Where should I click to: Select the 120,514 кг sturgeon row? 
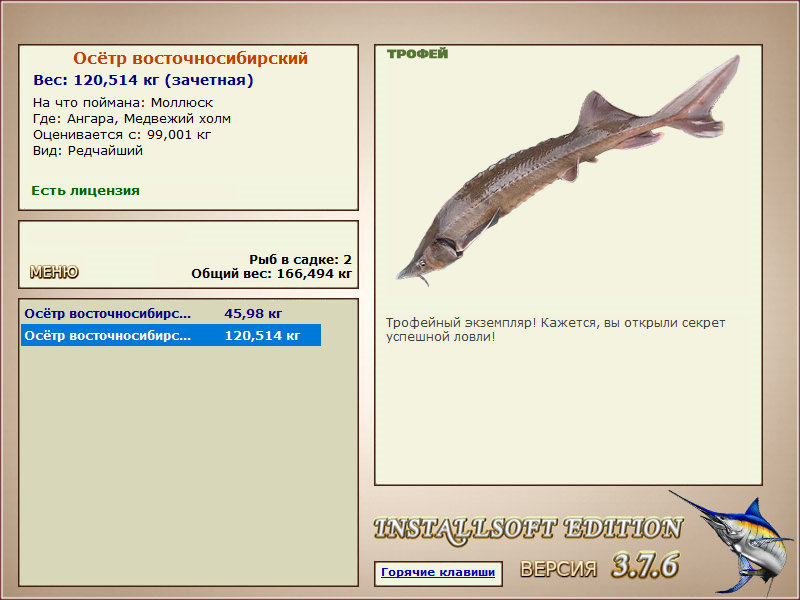pyautogui.click(x=171, y=335)
